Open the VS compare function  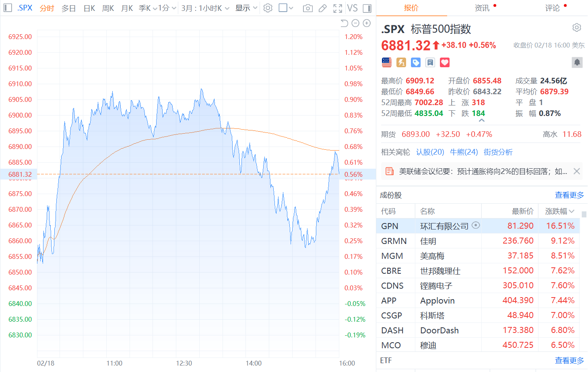coord(352,8)
